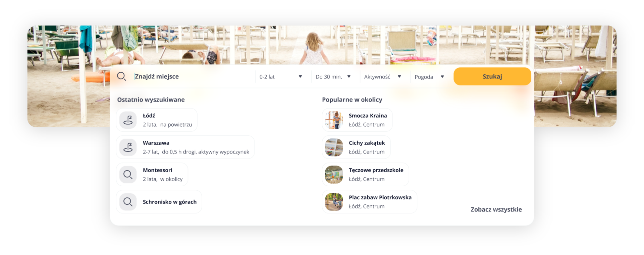Click search icon beside Schronisko w górach
This screenshot has width=644, height=255.
(x=128, y=202)
